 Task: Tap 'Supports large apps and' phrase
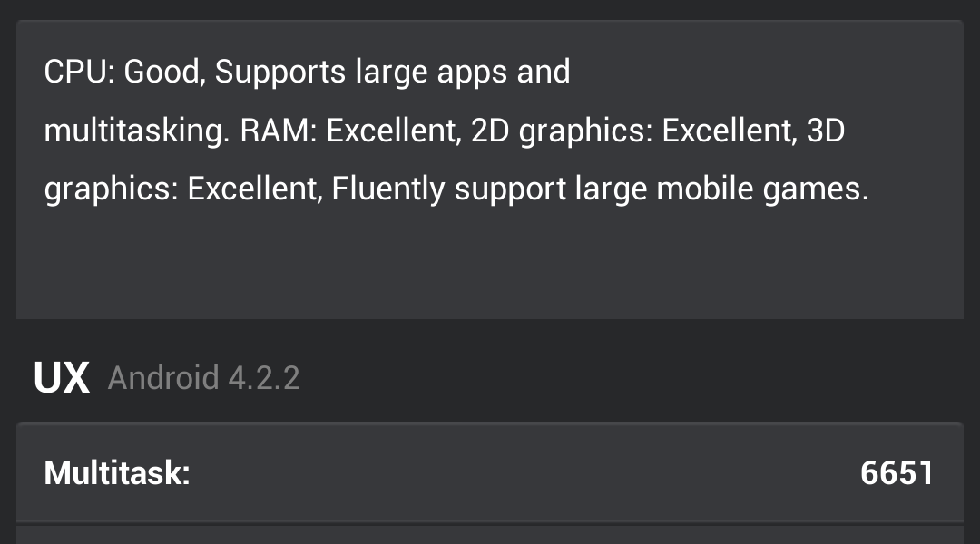pyautogui.click(x=392, y=72)
